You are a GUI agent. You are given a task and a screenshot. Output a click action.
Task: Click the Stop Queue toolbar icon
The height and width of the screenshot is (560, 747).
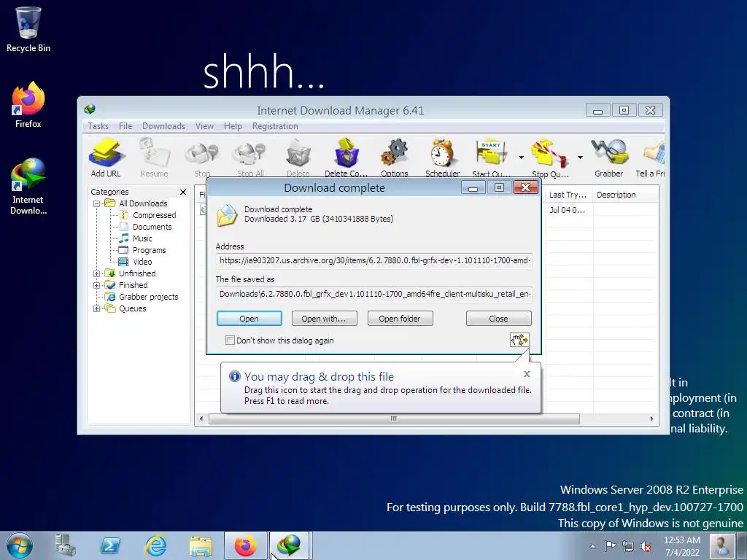click(x=550, y=157)
